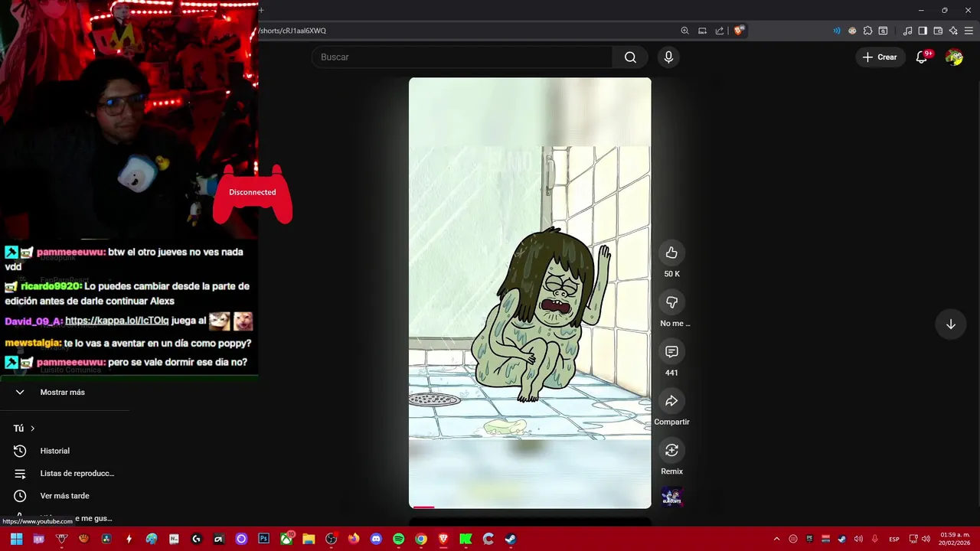
Task: Open the YouTube account avatar menu
Action: pos(954,57)
